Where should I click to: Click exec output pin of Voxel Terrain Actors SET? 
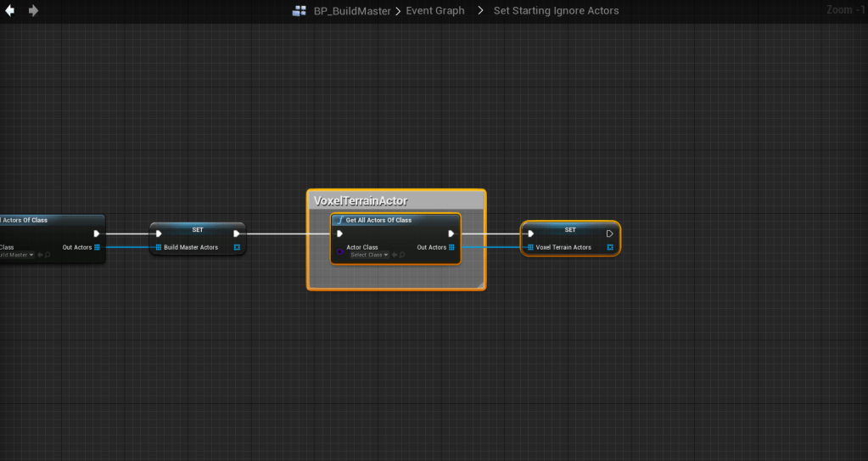[x=609, y=233]
